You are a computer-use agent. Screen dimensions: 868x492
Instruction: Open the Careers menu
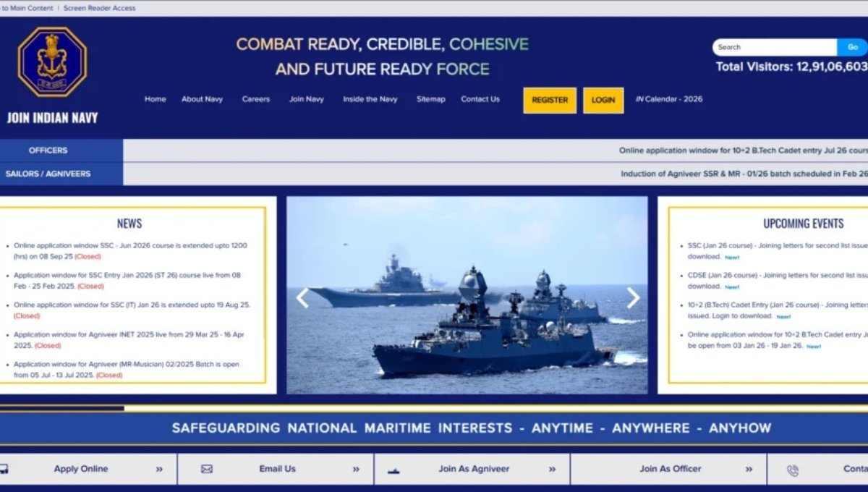pos(256,99)
